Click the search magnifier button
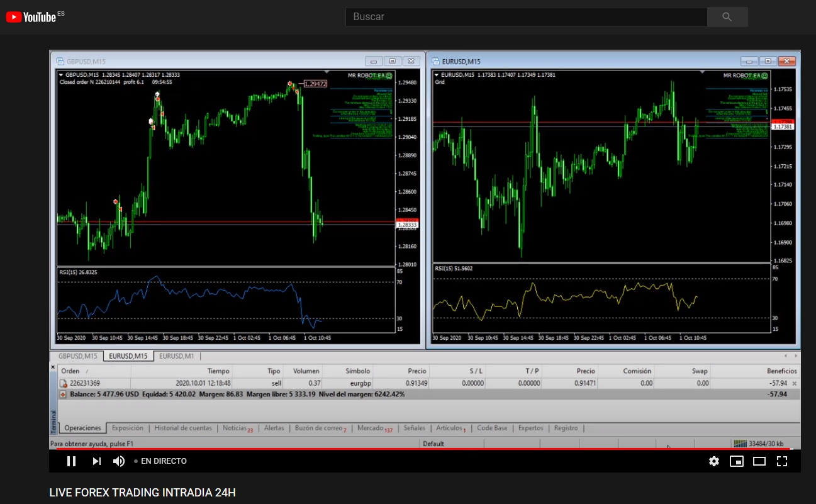The height and width of the screenshot is (504, 816). [727, 17]
